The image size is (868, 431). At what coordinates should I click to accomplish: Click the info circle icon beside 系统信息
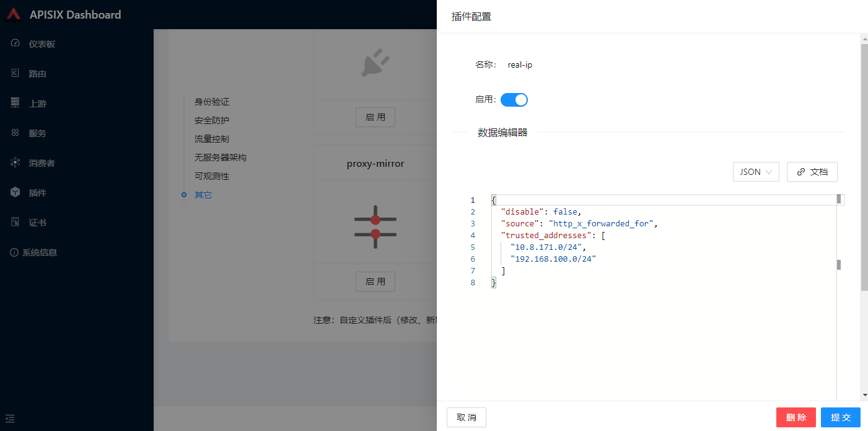[14, 252]
